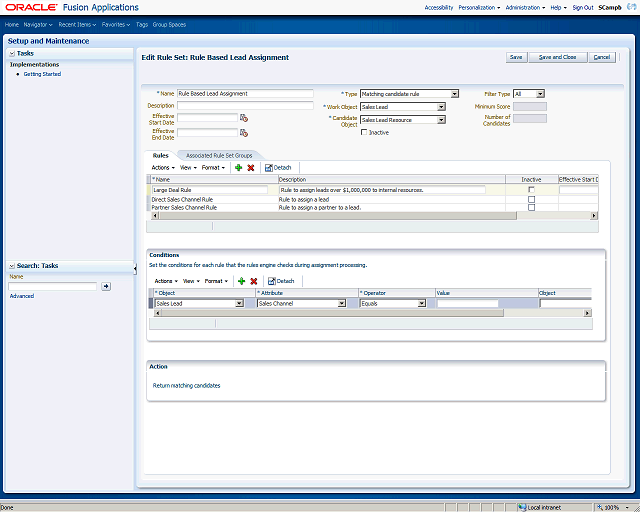Image resolution: width=640 pixels, height=512 pixels.
Task: Click the Conditions table horizontal scrollbar
Action: pos(332,313)
